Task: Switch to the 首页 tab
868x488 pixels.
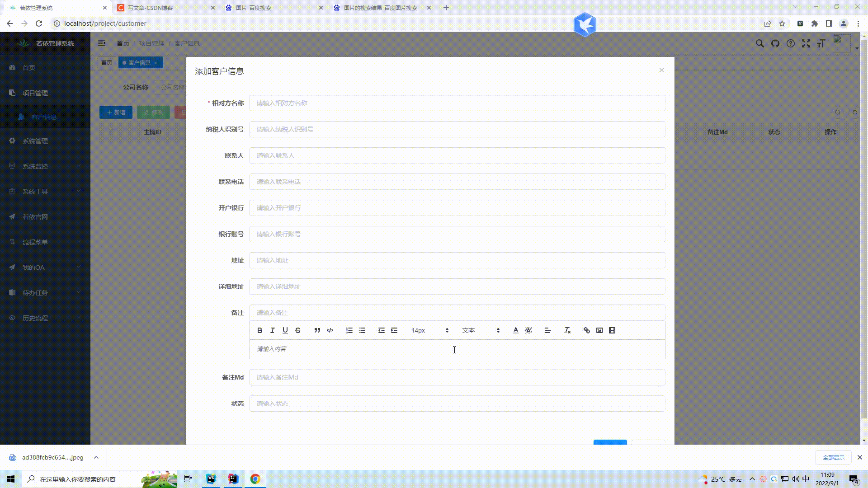Action: [x=107, y=62]
